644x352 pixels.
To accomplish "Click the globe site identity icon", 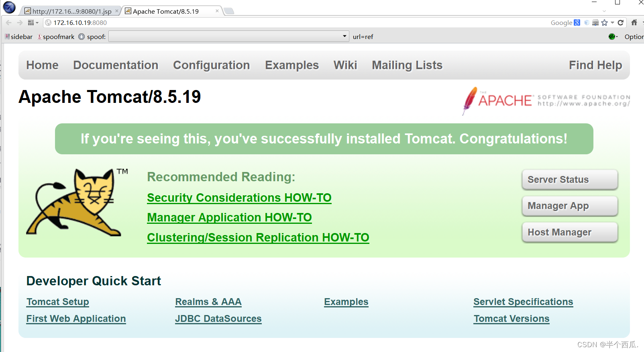I will point(48,23).
